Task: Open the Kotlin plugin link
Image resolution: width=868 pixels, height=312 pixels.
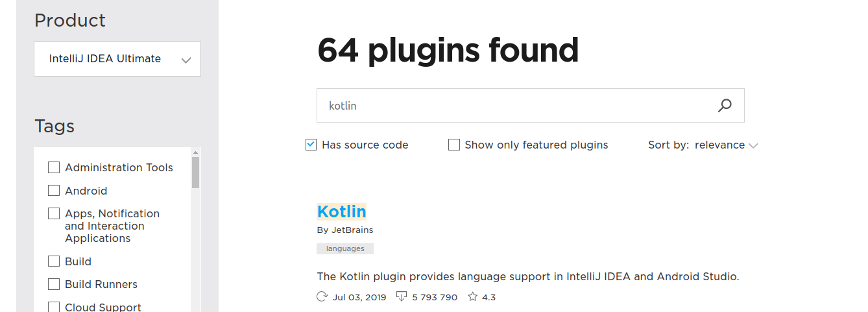Action: coord(341,211)
